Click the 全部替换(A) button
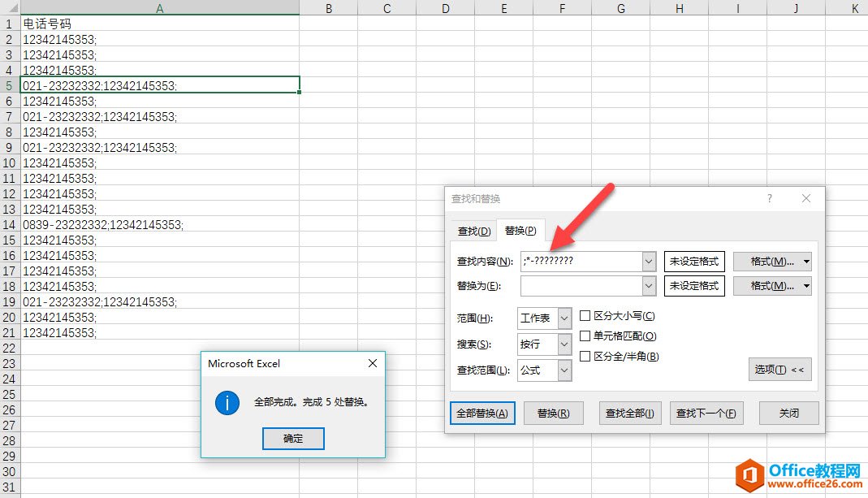The width and height of the screenshot is (868, 498). pyautogui.click(x=482, y=413)
